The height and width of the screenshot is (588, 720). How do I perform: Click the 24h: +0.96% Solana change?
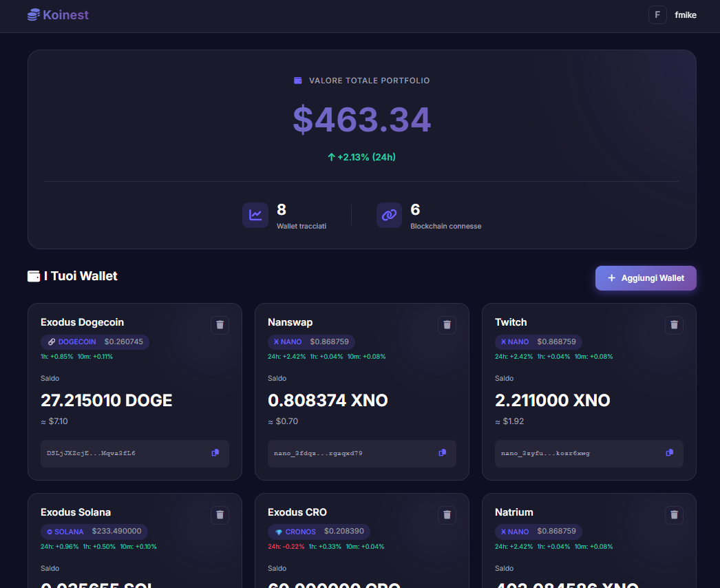tap(60, 547)
